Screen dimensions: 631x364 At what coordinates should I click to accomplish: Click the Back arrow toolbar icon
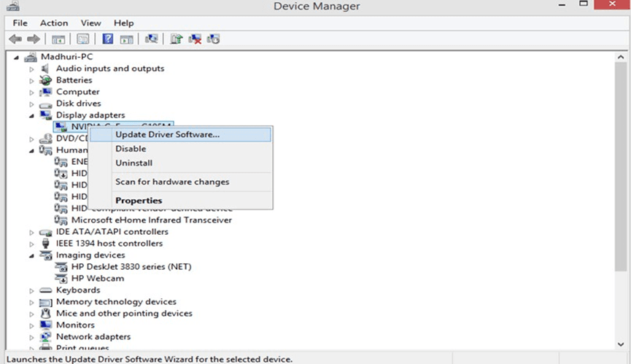pyautogui.click(x=16, y=39)
